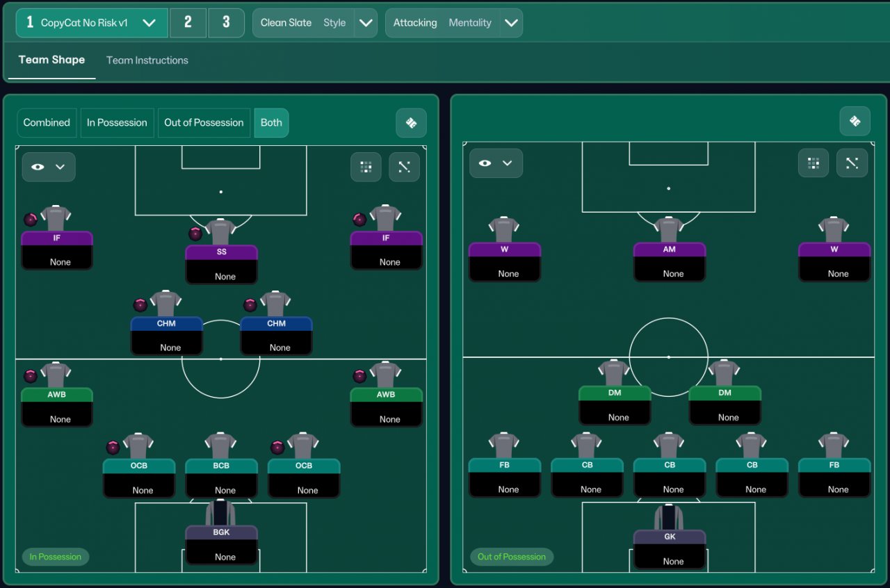
Task: Click the dotted grid icon on the Out of Possession pitch
Action: pos(813,163)
